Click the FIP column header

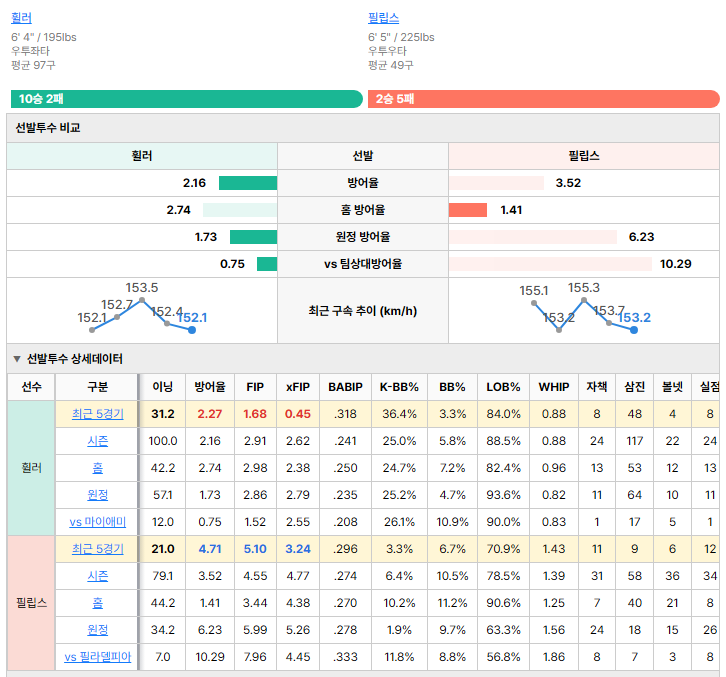255,387
